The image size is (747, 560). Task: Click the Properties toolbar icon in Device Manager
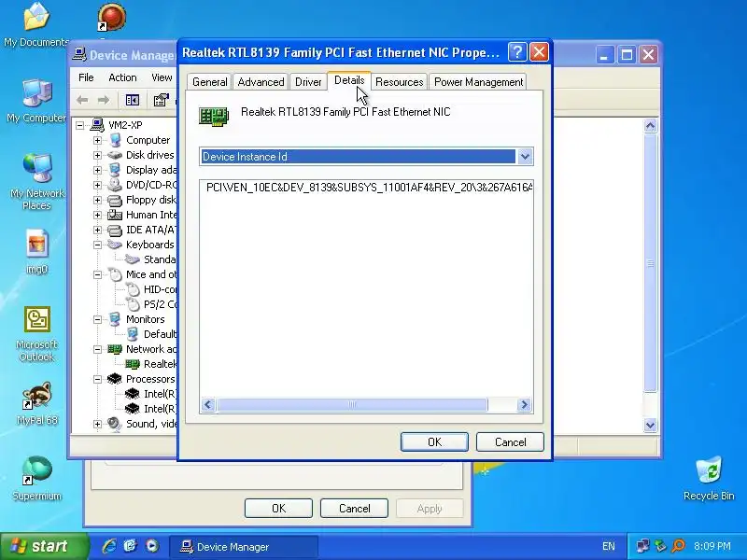click(161, 100)
